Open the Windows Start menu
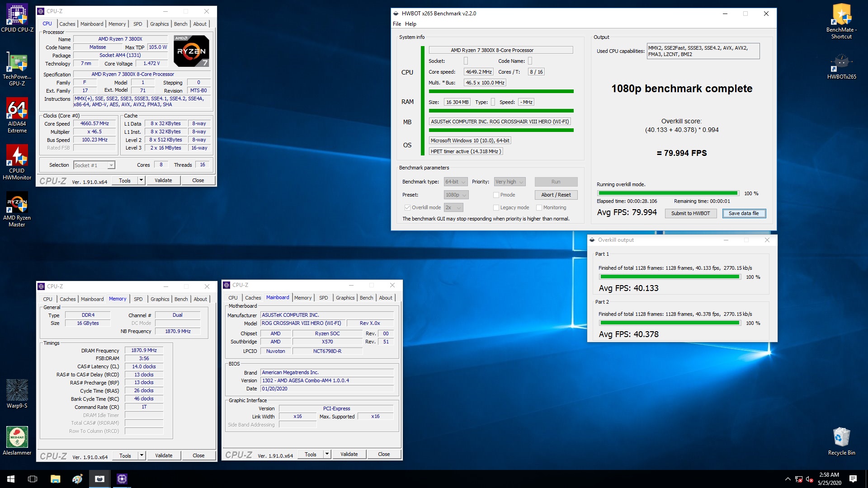 (11, 479)
